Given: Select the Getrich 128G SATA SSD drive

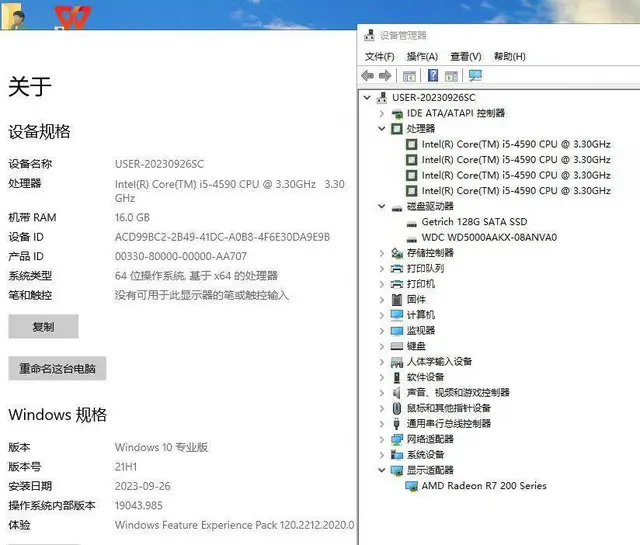Looking at the screenshot, I should (x=474, y=222).
